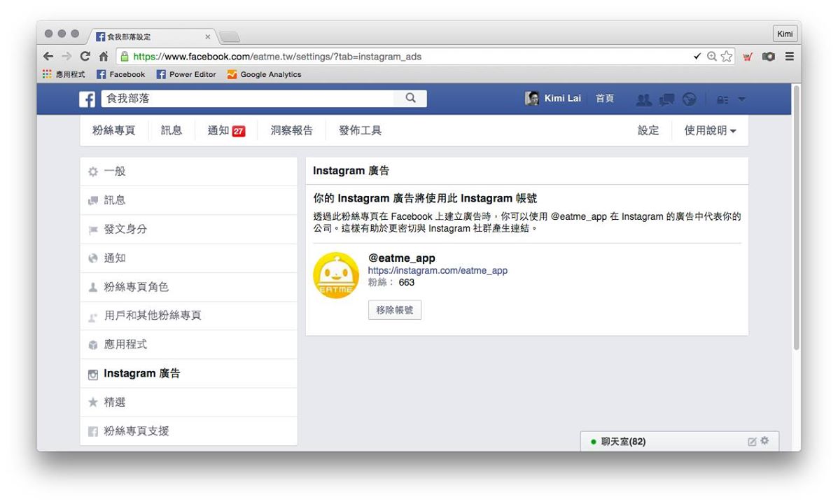Open the Facebook bookmark
The height and width of the screenshot is (504, 838).
coord(121,74)
